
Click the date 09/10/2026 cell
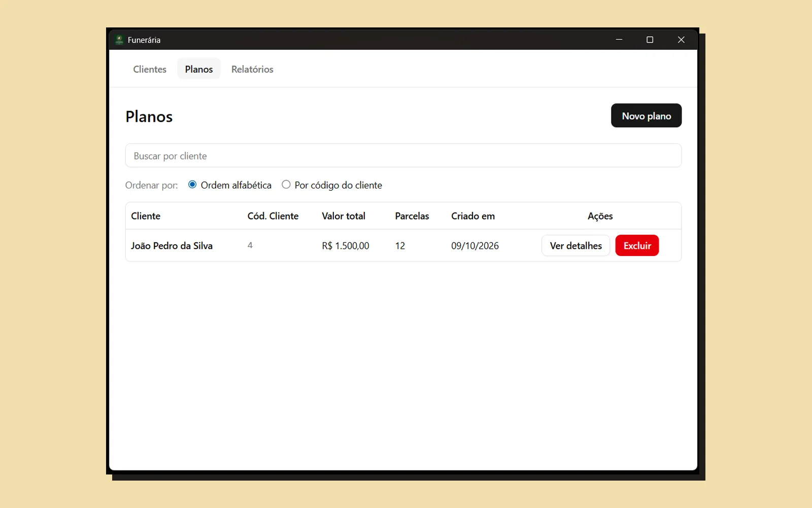[x=475, y=246]
